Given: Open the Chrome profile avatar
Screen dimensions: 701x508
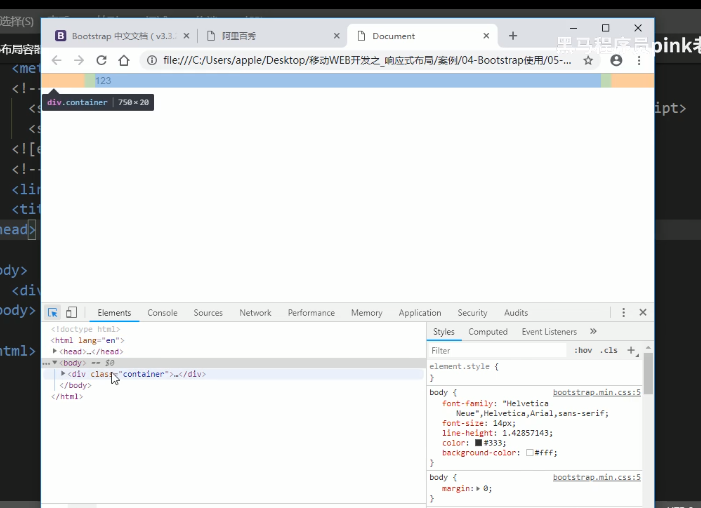Looking at the screenshot, I should 616,60.
